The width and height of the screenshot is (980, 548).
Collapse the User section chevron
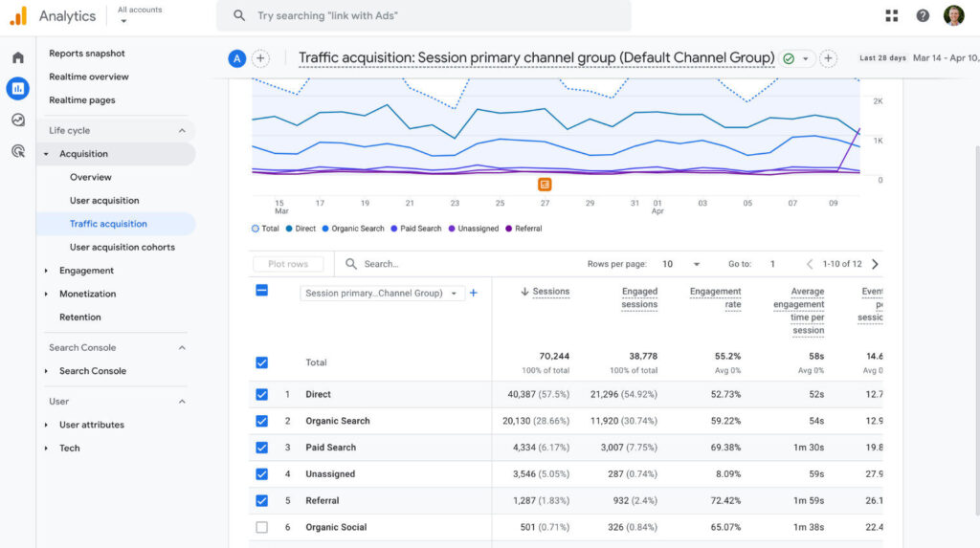click(x=182, y=401)
